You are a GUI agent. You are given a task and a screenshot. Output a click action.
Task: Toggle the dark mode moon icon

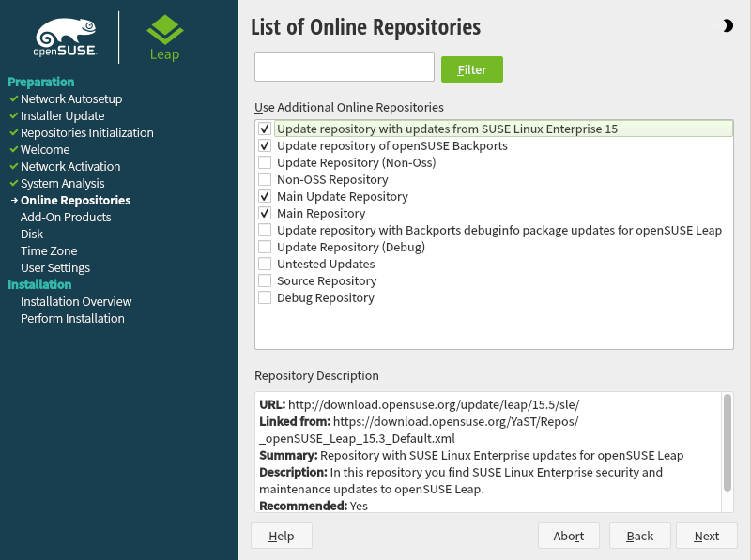728,26
